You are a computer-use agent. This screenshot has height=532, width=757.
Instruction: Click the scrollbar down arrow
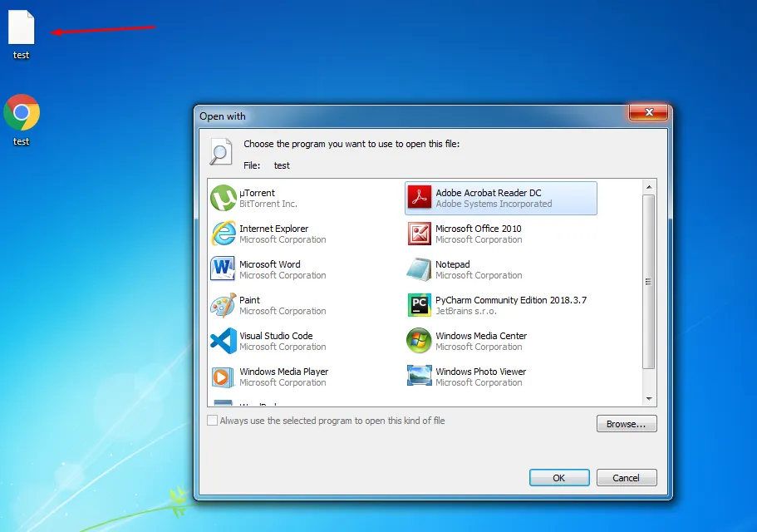[649, 399]
